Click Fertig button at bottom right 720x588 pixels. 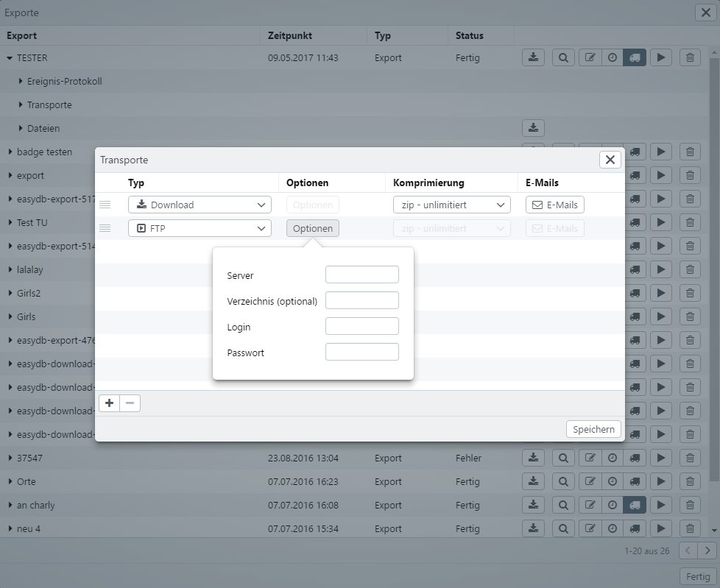point(698,576)
